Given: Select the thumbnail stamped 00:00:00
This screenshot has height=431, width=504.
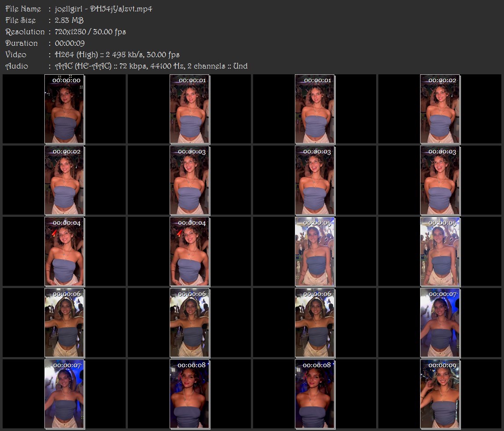Looking at the screenshot, I should point(64,109).
